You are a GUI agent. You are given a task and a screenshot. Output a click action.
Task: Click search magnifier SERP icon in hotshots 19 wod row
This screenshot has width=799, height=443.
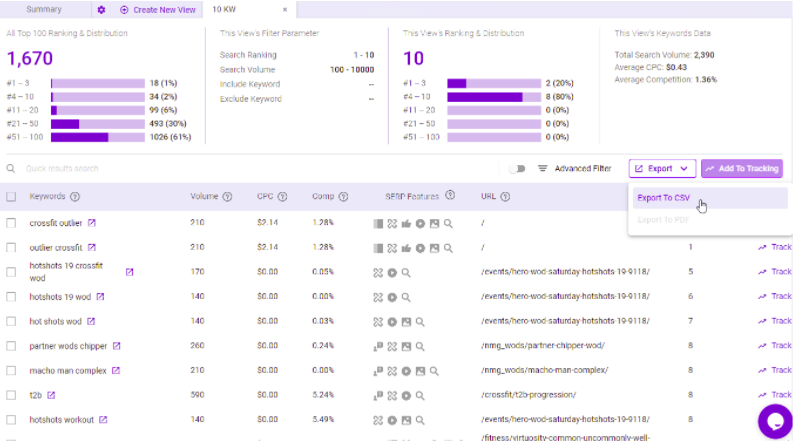click(406, 297)
